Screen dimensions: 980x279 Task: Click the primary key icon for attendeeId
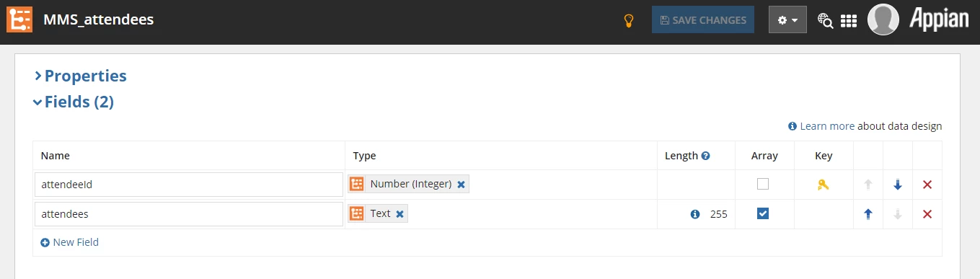[x=823, y=185]
